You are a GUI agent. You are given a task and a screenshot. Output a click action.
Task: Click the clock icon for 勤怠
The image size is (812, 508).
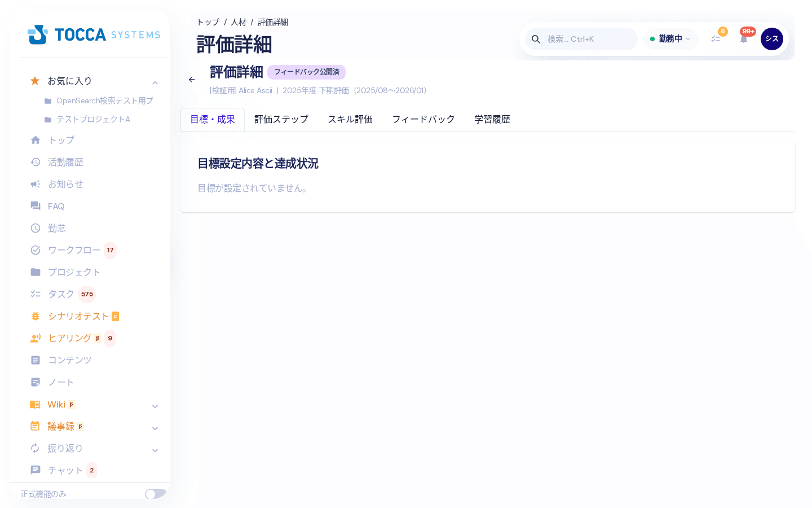coord(36,228)
